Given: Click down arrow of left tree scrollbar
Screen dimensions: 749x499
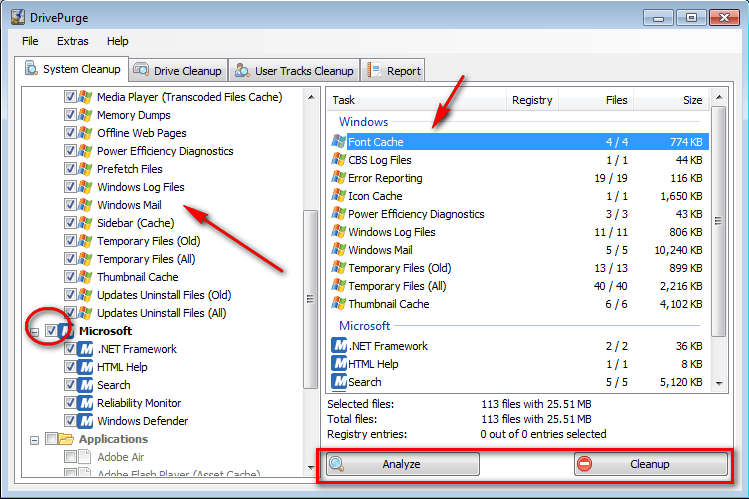Looking at the screenshot, I should point(311,467).
